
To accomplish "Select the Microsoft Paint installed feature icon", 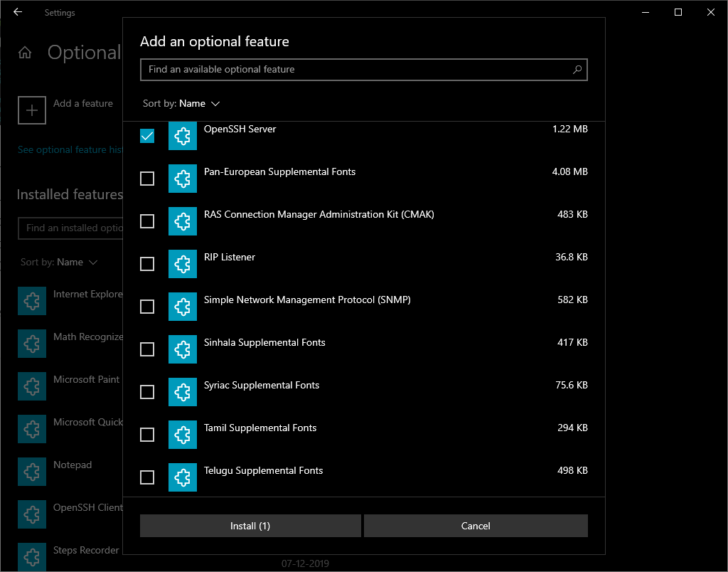I will click(x=32, y=386).
